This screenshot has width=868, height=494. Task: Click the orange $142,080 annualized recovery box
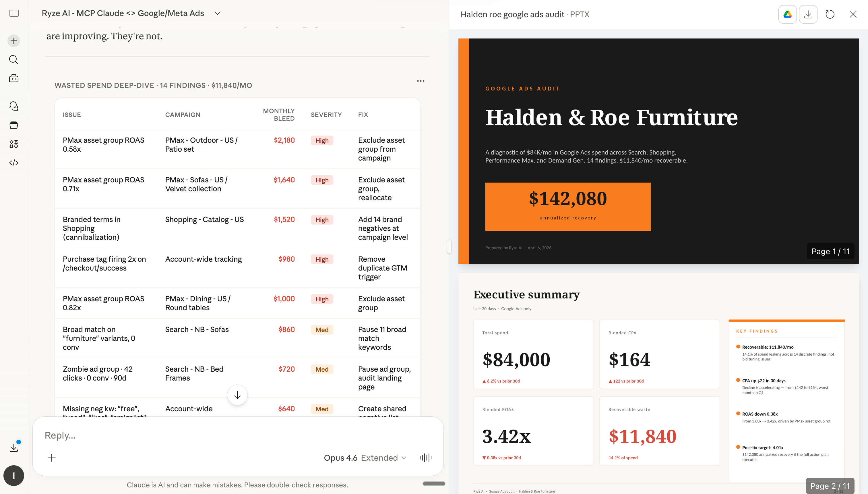click(x=567, y=207)
